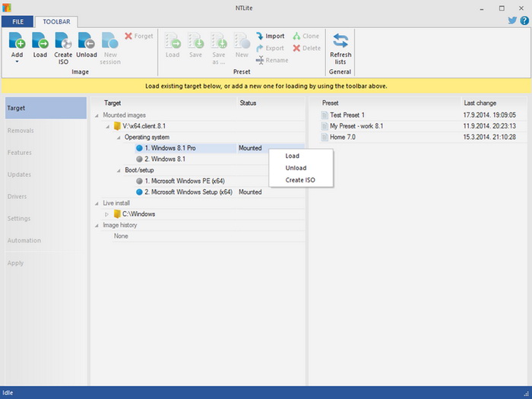This screenshot has width=532, height=399.
Task: Collapse the Image history group
Action: click(97, 226)
